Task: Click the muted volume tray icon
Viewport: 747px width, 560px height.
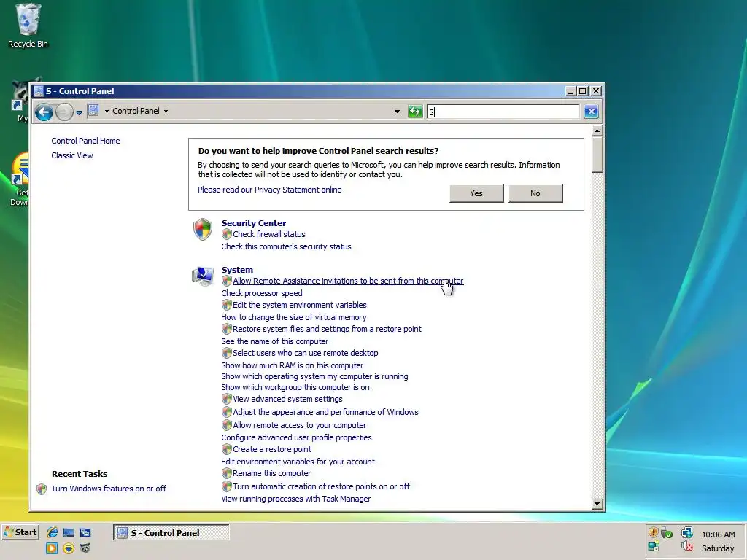Action: pos(687,547)
